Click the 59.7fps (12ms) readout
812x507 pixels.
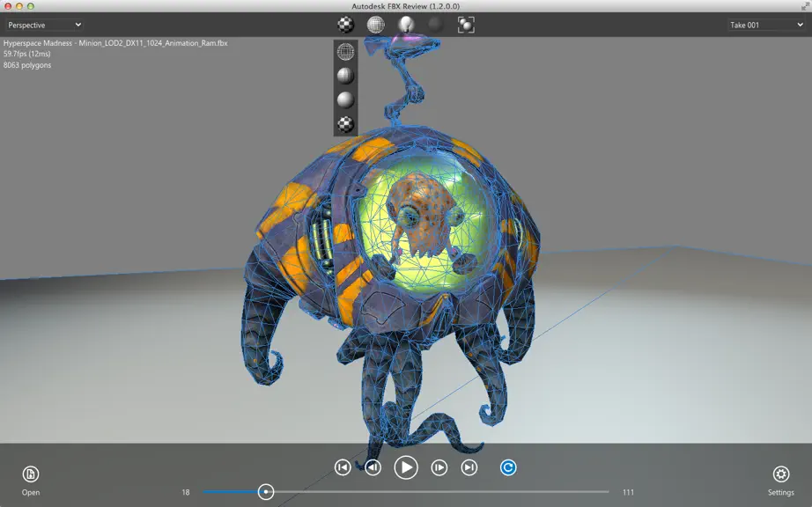point(27,54)
